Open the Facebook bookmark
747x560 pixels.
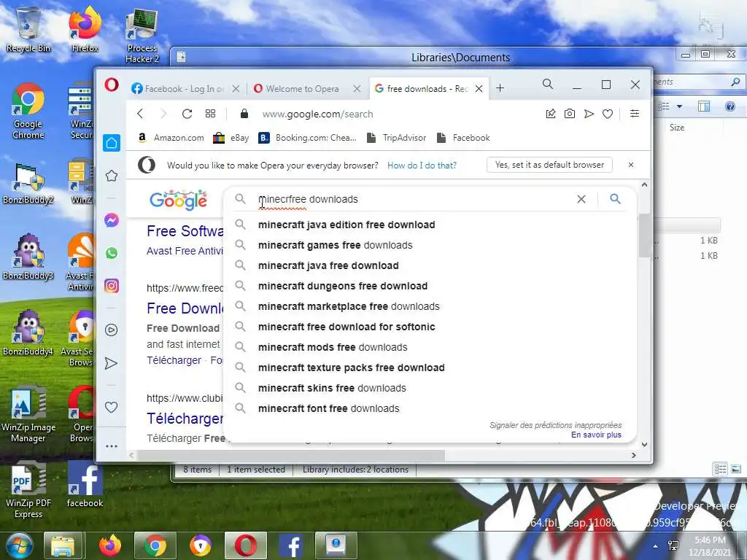coord(463,138)
